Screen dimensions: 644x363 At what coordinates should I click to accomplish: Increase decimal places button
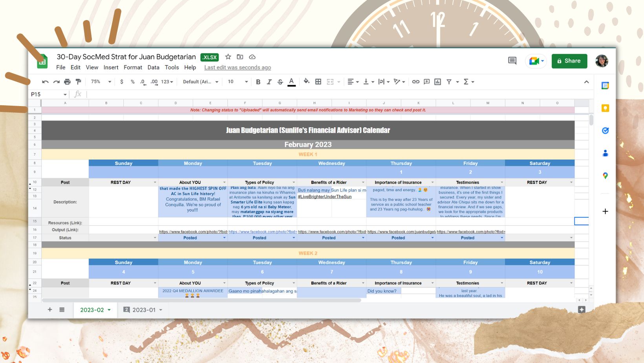pos(154,82)
